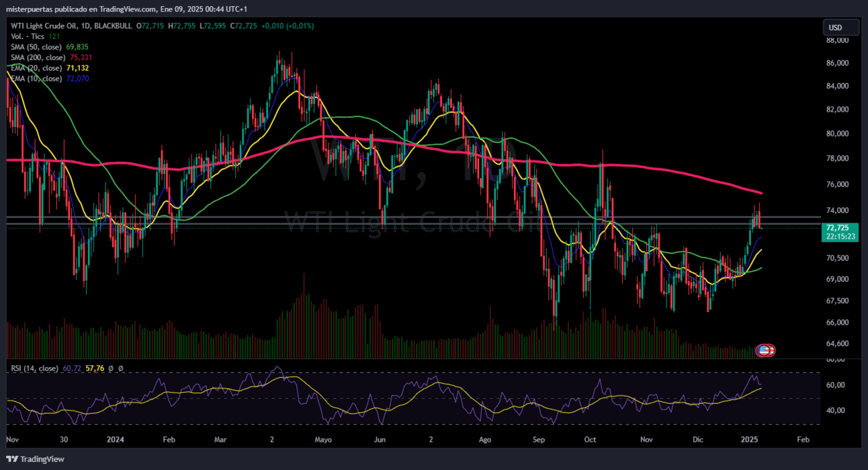Click the SMA 50 value 69,835
Screen dimensions: 868x470
pos(78,47)
